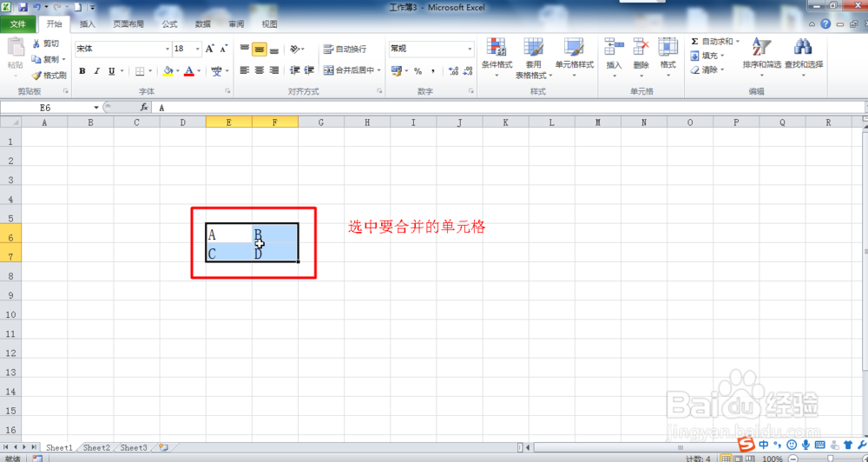The height and width of the screenshot is (462, 868).
Task: Expand the Name Box dropdown arrow
Action: pos(96,108)
